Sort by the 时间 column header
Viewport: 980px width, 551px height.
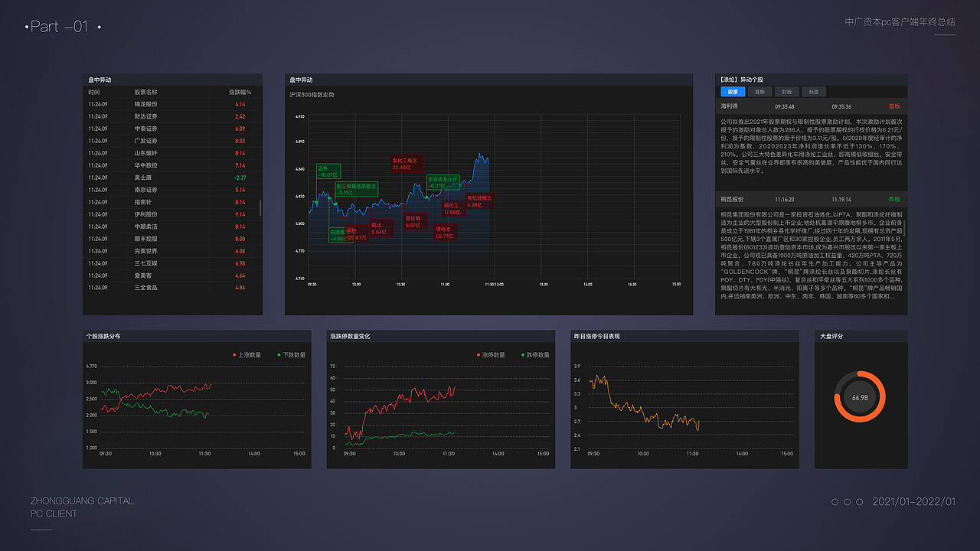[x=94, y=92]
